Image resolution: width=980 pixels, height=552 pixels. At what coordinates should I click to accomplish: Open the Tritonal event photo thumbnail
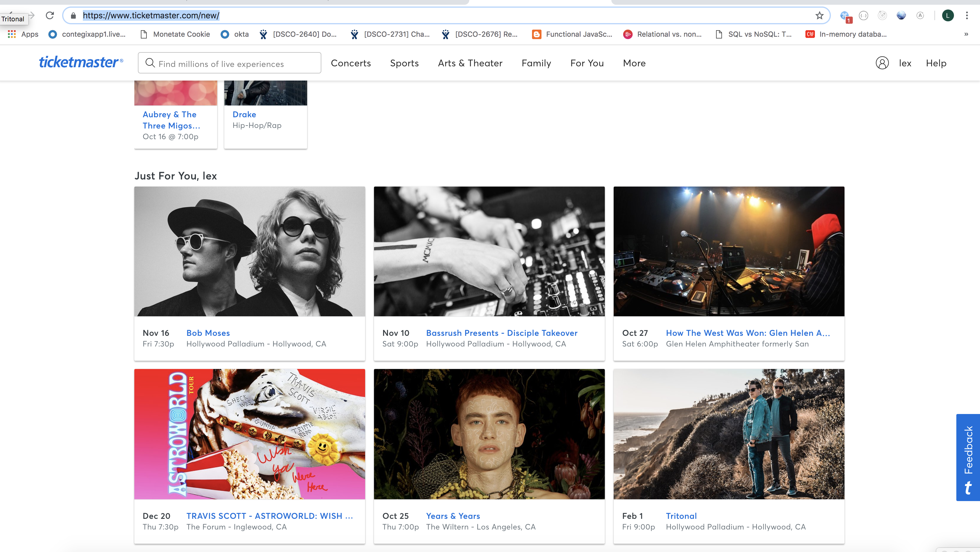pyautogui.click(x=728, y=434)
